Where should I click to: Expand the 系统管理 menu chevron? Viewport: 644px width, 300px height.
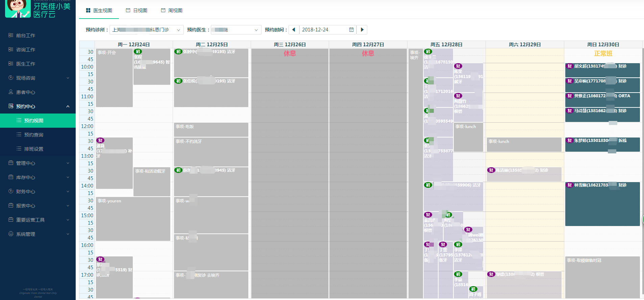(x=68, y=234)
